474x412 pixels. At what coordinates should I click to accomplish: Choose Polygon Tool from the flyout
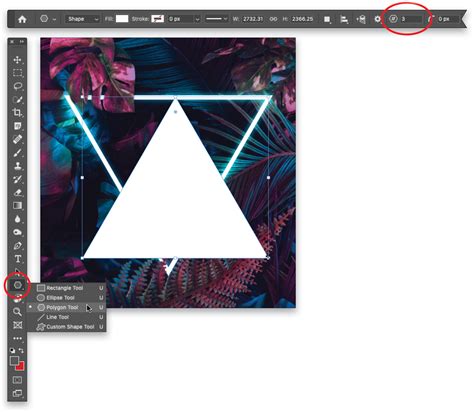click(67, 307)
